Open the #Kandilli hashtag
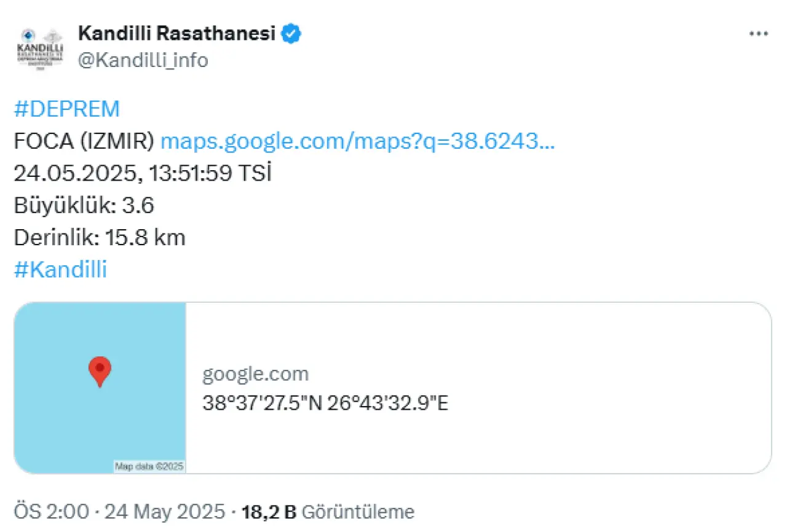 click(x=60, y=270)
